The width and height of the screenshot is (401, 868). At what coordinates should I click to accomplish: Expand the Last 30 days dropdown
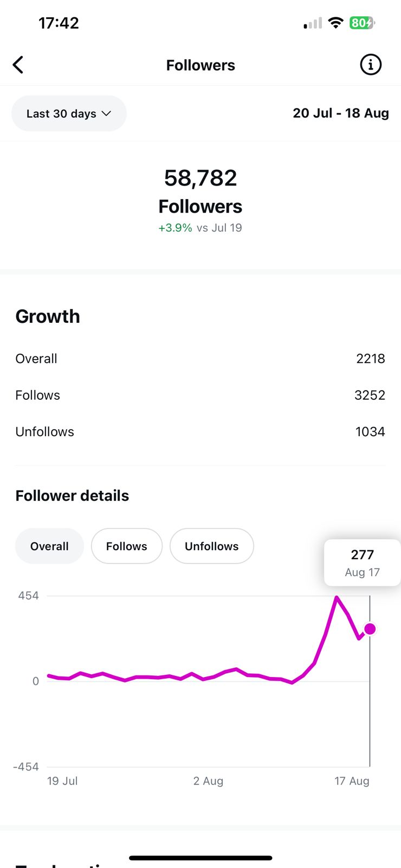coord(69,113)
